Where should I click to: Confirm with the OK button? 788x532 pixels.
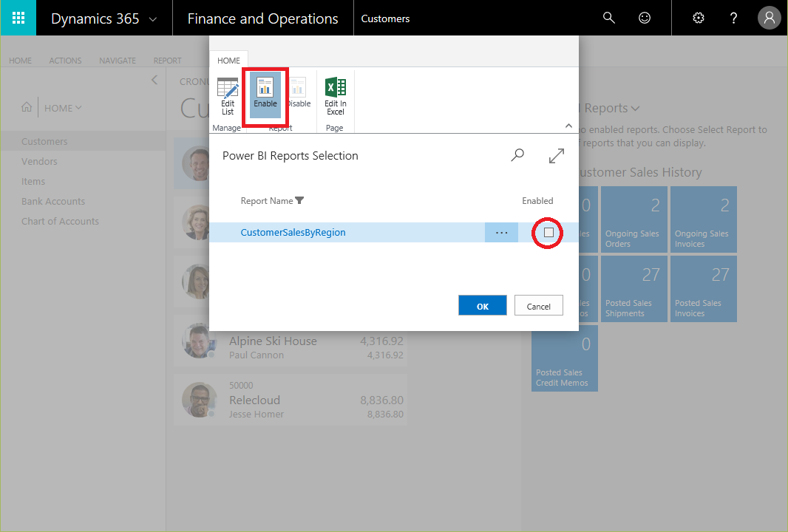pyautogui.click(x=483, y=306)
